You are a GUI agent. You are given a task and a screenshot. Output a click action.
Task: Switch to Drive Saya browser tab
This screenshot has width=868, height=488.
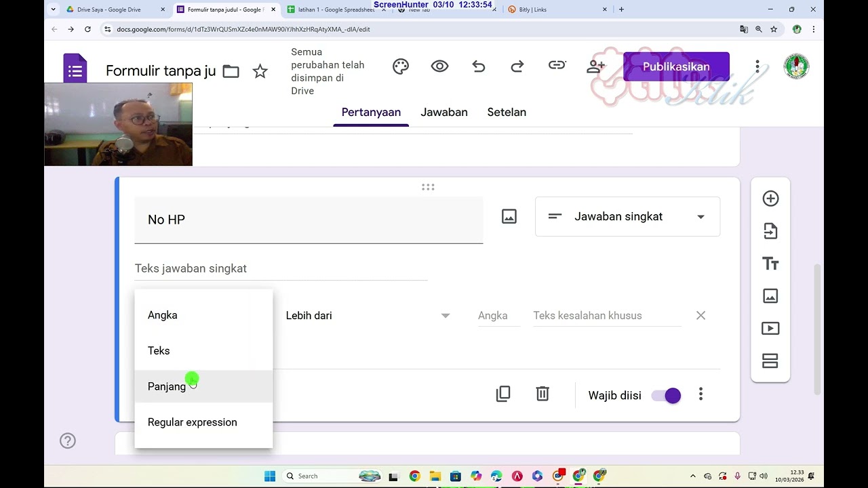coord(115,9)
